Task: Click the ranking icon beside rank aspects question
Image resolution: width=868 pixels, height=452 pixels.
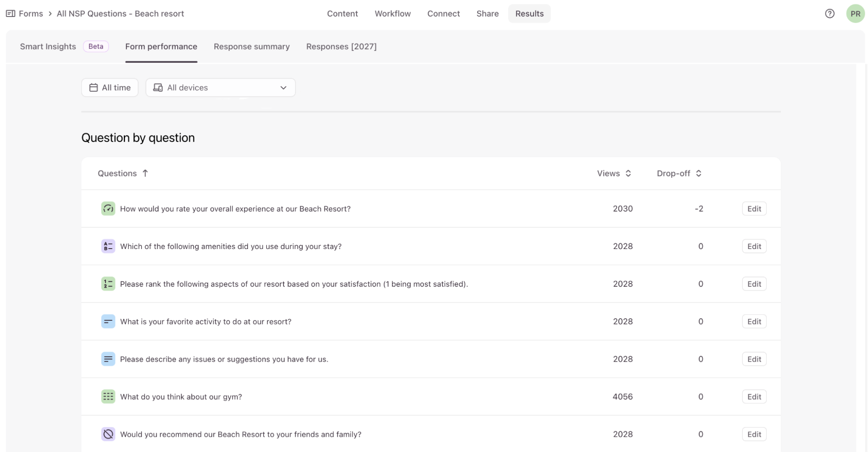Action: click(108, 284)
